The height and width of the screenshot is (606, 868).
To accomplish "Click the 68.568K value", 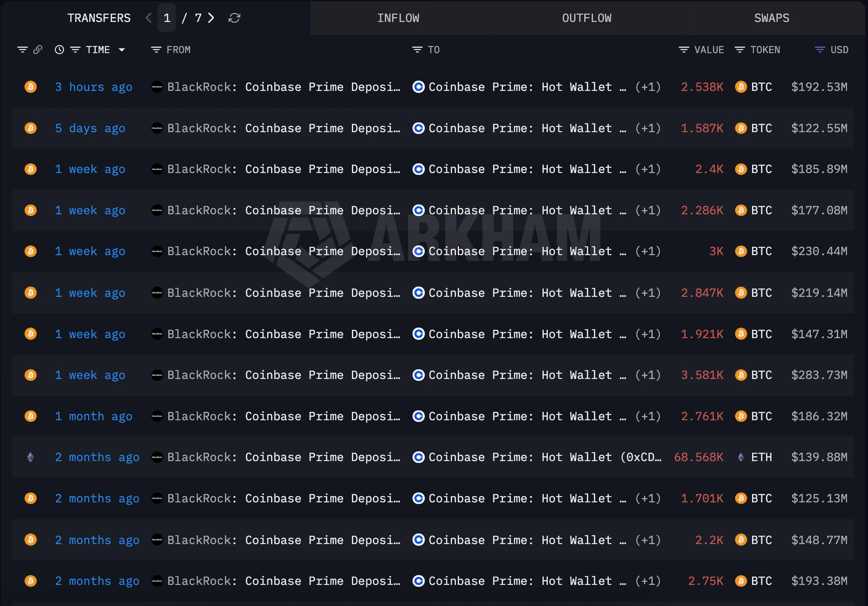I will [x=698, y=457].
